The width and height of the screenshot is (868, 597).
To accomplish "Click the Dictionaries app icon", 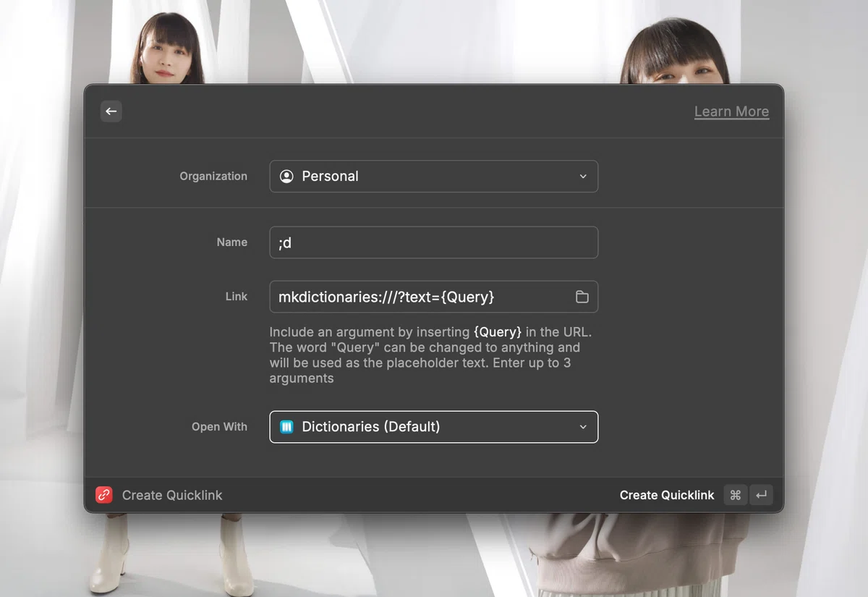I will (286, 427).
